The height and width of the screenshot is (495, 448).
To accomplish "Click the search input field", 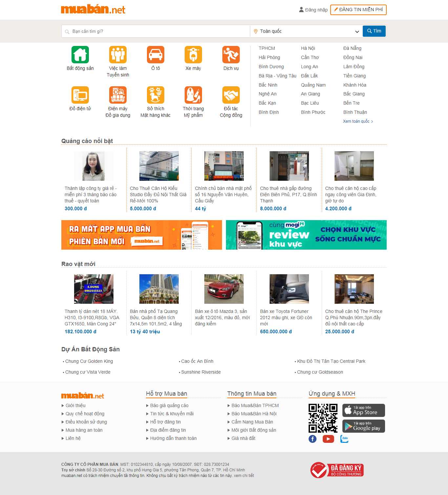I will [x=154, y=31].
